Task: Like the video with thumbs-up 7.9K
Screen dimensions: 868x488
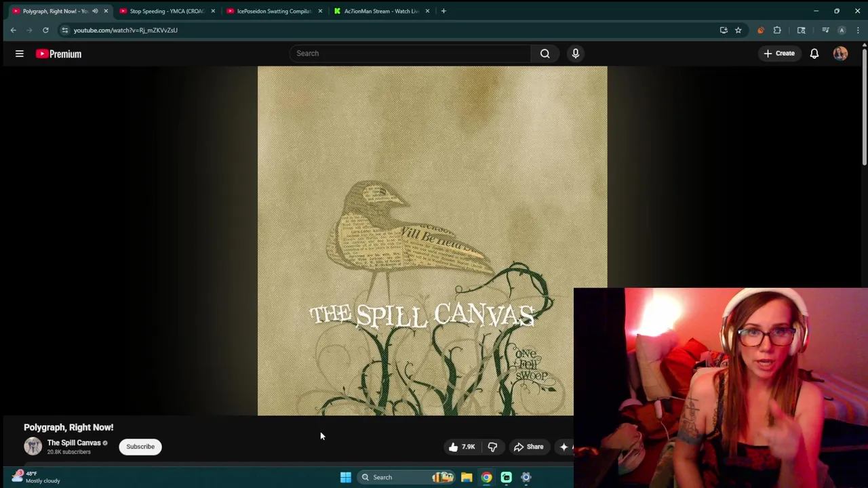Action: click(x=462, y=447)
